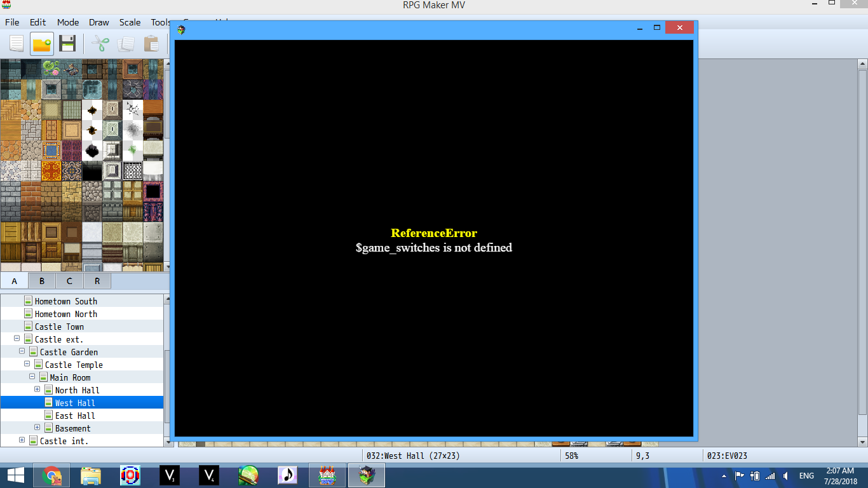The image size is (868, 488).
Task: Click the 032:West Hall status text
Action: pos(413,456)
